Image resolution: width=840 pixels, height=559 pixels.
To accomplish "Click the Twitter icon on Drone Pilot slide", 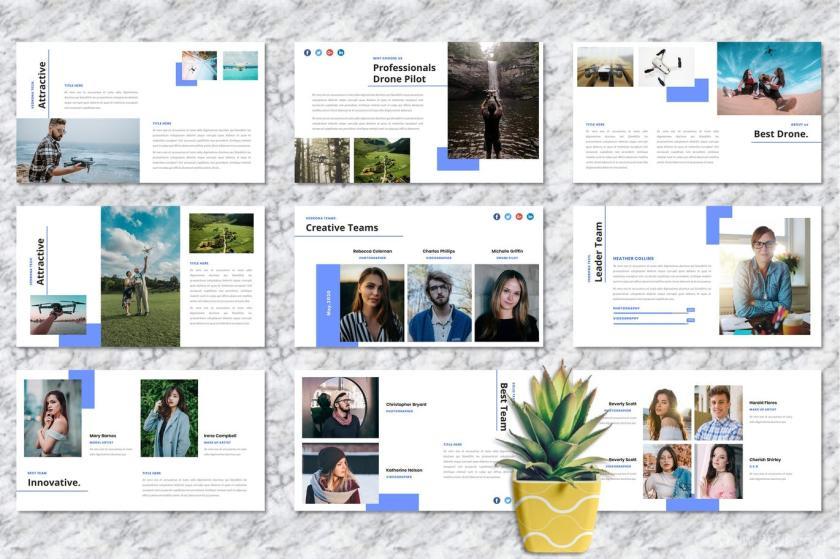I will click(319, 53).
